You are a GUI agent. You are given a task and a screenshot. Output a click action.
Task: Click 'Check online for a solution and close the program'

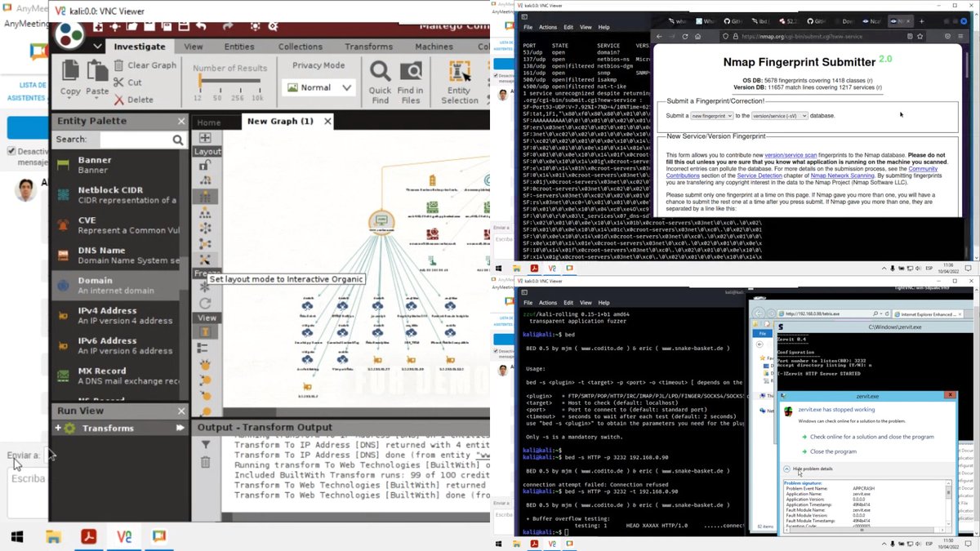(x=871, y=437)
